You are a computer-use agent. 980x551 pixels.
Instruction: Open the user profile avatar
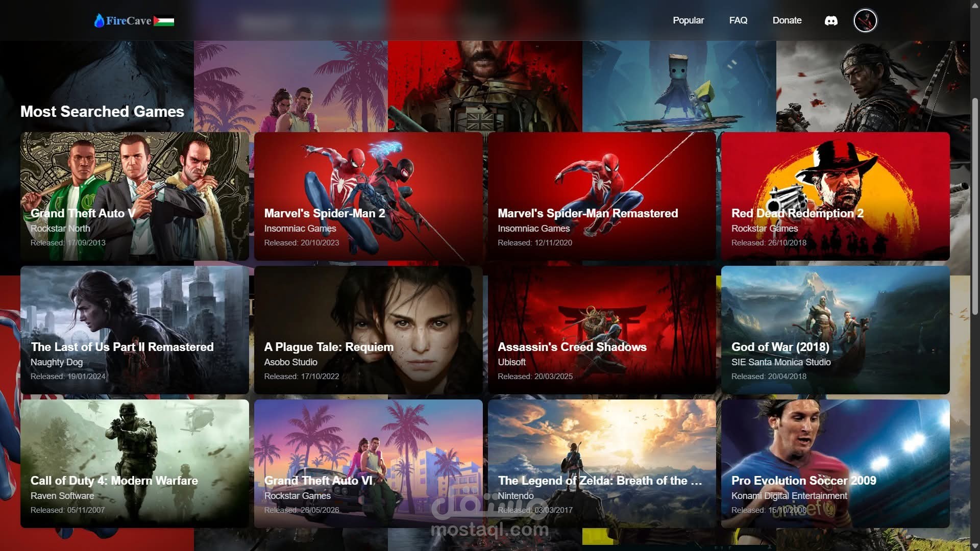pos(865,21)
